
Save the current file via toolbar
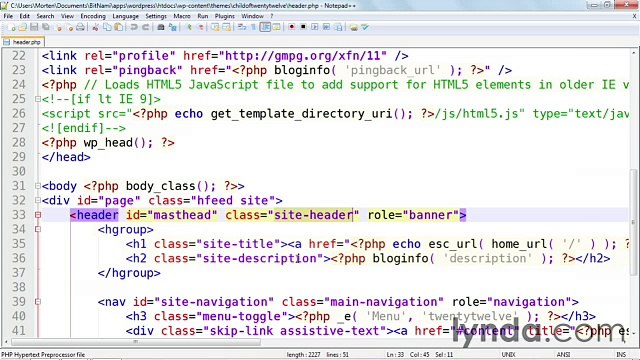click(x=34, y=27)
